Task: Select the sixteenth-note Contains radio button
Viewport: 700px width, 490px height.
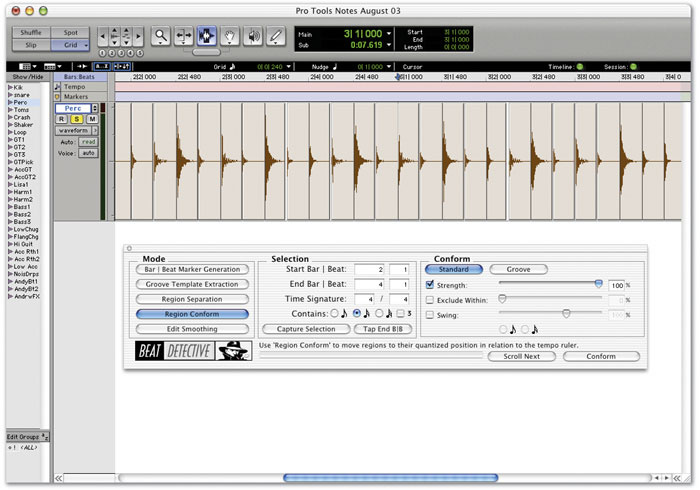Action: click(x=356, y=314)
